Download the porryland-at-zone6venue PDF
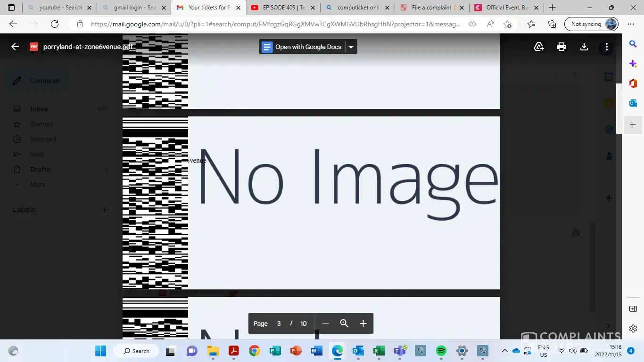This screenshot has height=362, width=644. [x=584, y=47]
